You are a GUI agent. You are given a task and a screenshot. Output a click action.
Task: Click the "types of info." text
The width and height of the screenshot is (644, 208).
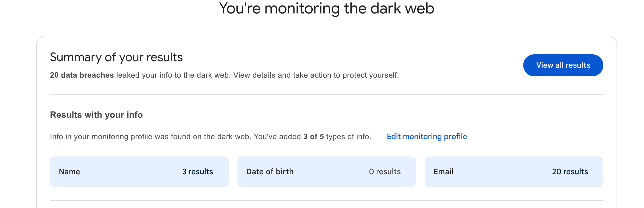point(349,137)
